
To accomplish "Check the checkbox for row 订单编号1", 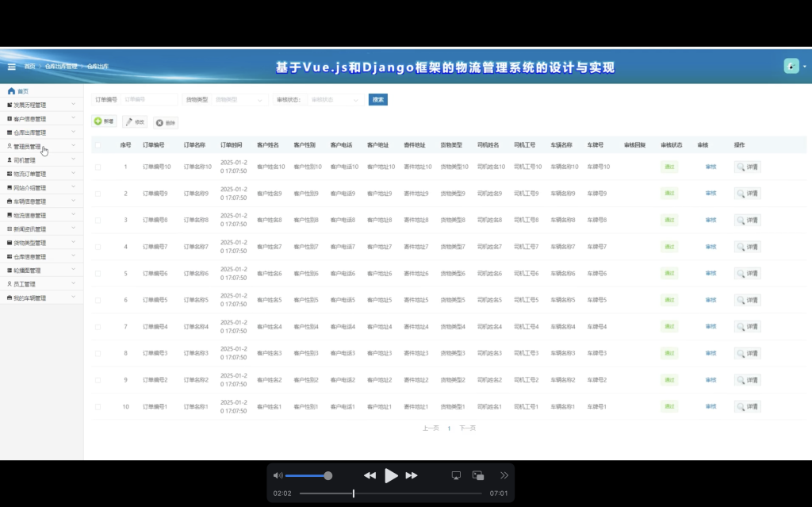I will (98, 406).
